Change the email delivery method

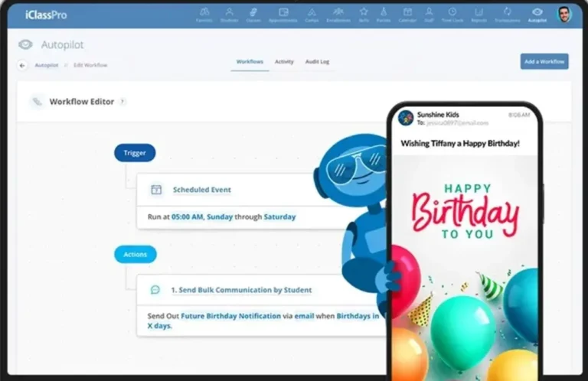(304, 316)
